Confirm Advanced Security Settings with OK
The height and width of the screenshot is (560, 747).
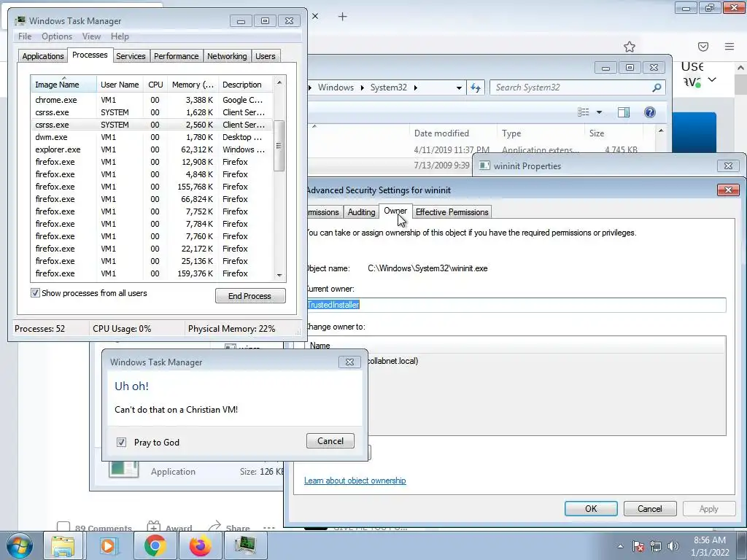[591, 508]
